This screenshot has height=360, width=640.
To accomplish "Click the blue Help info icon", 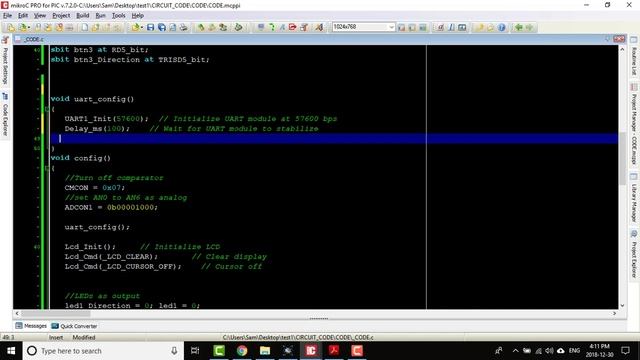I will tap(502, 27).
